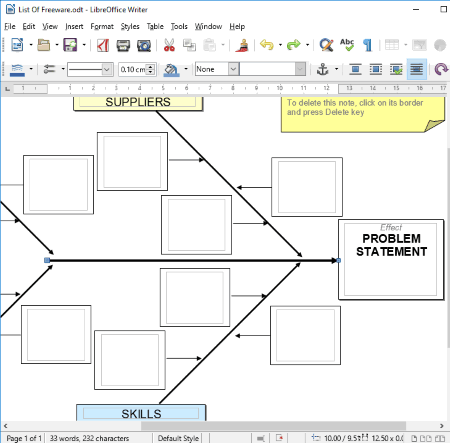Open the Format menu
Screen dimensions: 450x443
pyautogui.click(x=102, y=26)
